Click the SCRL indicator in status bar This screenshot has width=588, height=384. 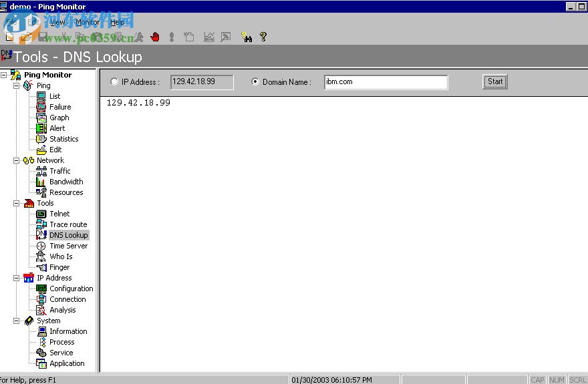coord(577,380)
